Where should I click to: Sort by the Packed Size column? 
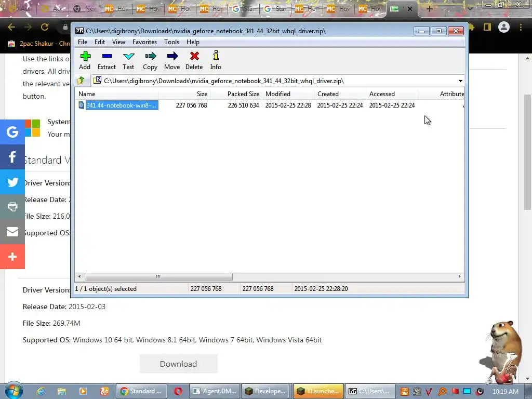click(236, 94)
